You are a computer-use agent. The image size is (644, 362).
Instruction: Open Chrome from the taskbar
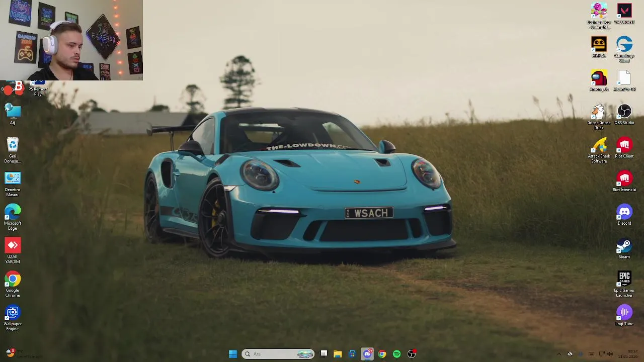tap(382, 354)
